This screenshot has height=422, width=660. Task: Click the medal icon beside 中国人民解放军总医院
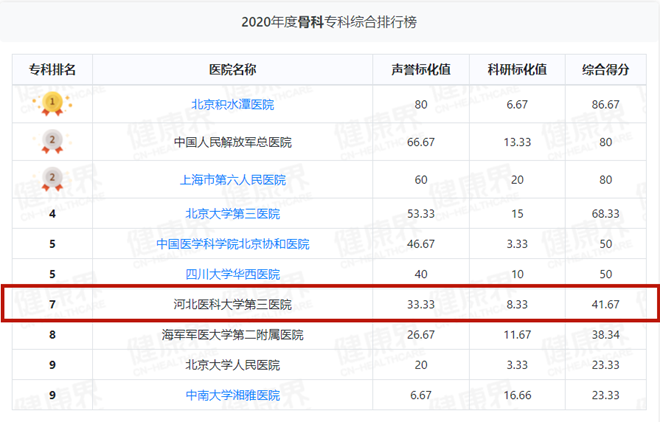tap(52, 141)
